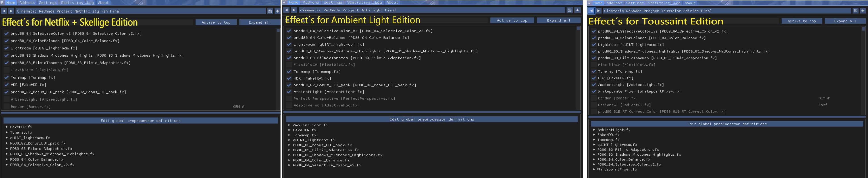Image resolution: width=868 pixels, height=178 pixels.
Task: Expand PD80_02_Bonus_LUT_pack.fx definitions in Netflix panel
Action: [7, 143]
